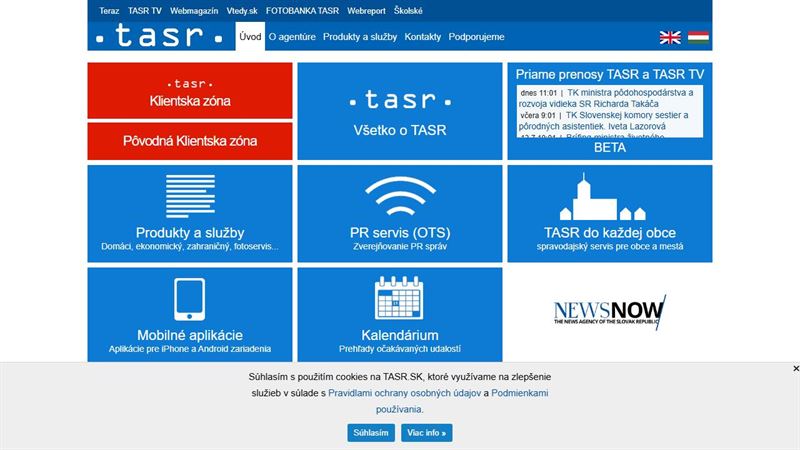
Task: Open TASR do každej obce tile title
Action: pyautogui.click(x=610, y=233)
